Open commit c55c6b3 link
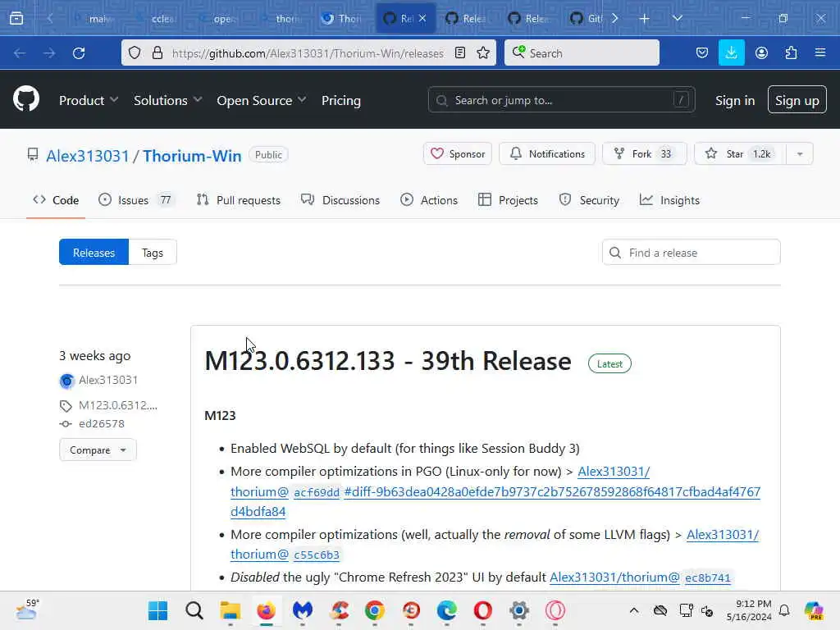 point(317,555)
